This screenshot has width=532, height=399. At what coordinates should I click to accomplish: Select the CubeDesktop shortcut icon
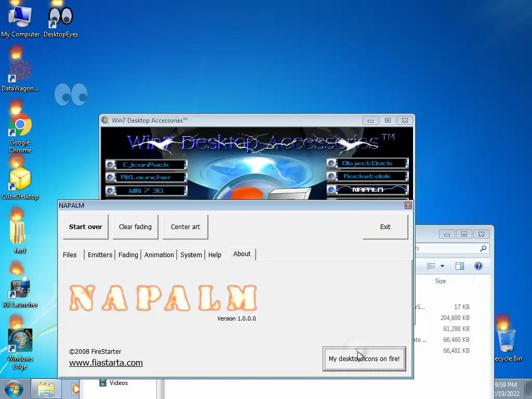20,183
